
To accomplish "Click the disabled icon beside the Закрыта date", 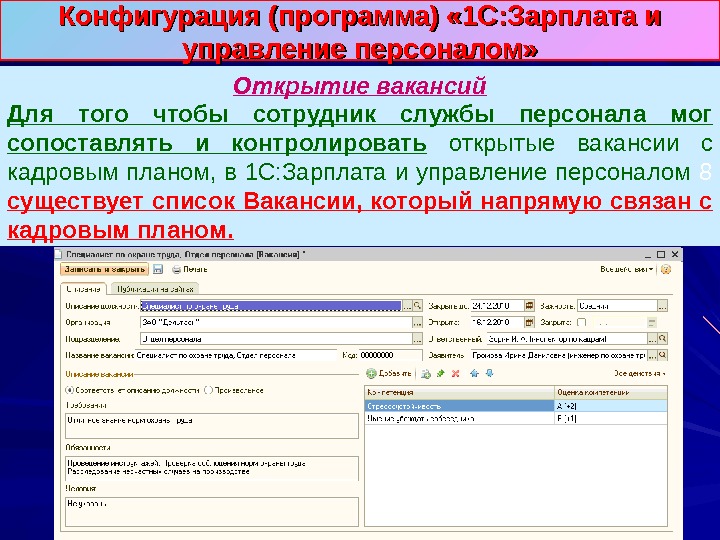I will (x=652, y=322).
